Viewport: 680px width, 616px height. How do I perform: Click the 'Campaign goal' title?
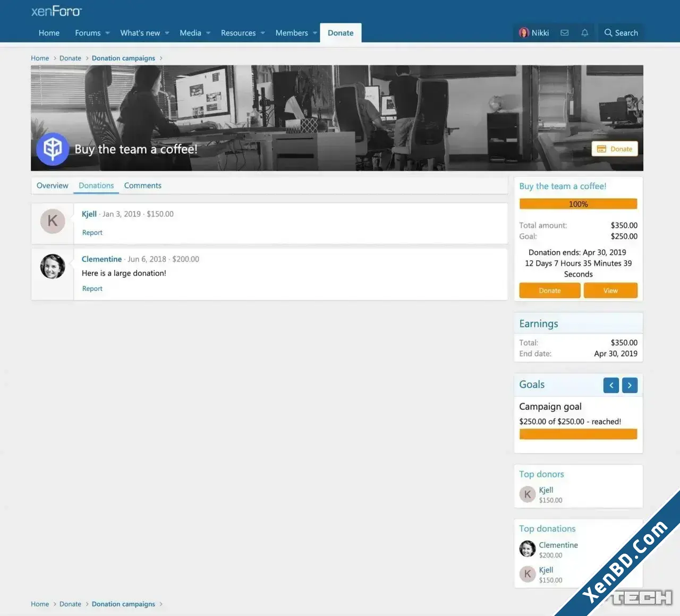(x=550, y=407)
